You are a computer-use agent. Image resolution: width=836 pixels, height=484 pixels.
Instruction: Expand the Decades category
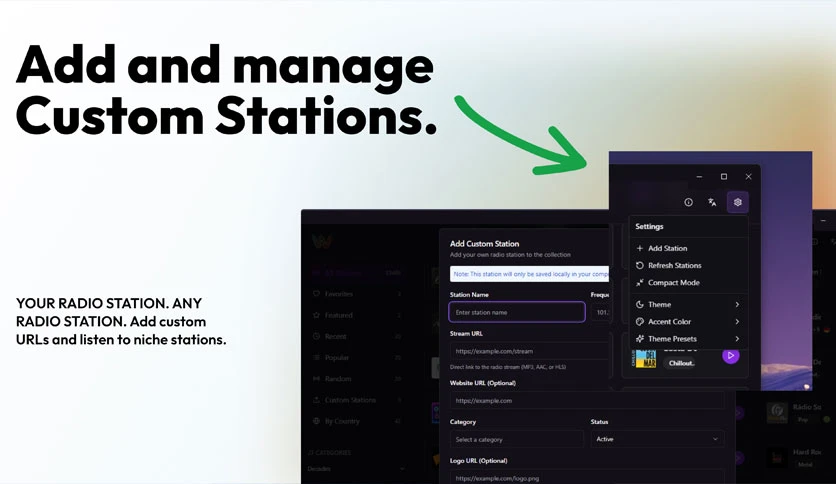(x=356, y=469)
